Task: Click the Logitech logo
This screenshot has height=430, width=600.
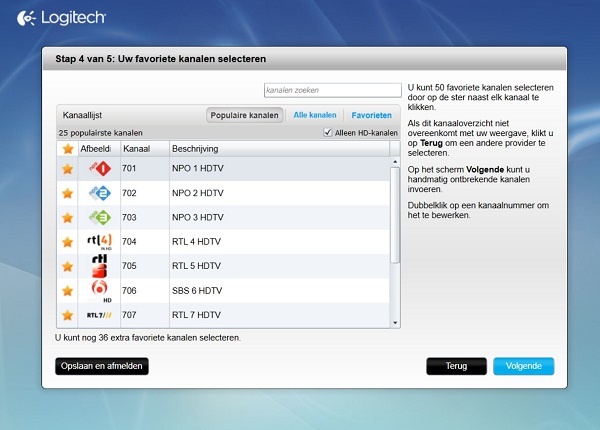Action: coord(61,18)
